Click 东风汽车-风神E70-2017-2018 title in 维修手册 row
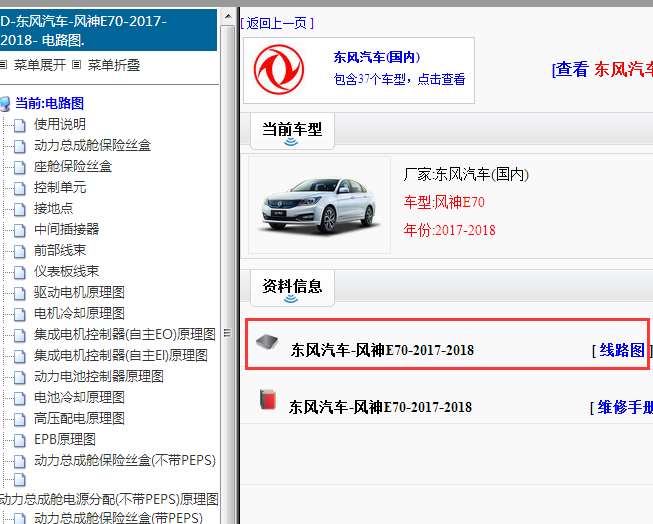This screenshot has width=653, height=524. (380, 407)
